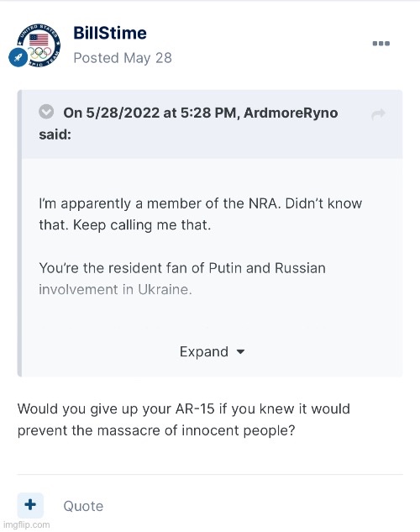Click the reply text mentioning AR-15
Viewport: 420px width, 532px height.
click(183, 409)
